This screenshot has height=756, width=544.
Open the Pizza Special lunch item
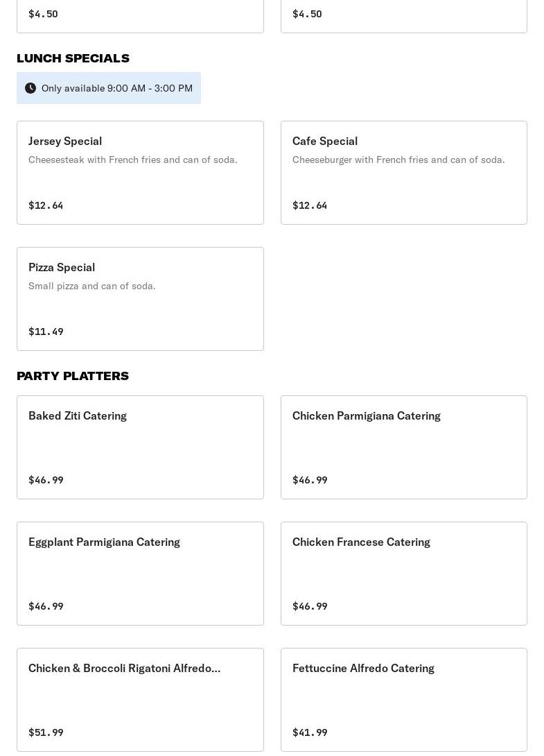pyautogui.click(x=140, y=299)
